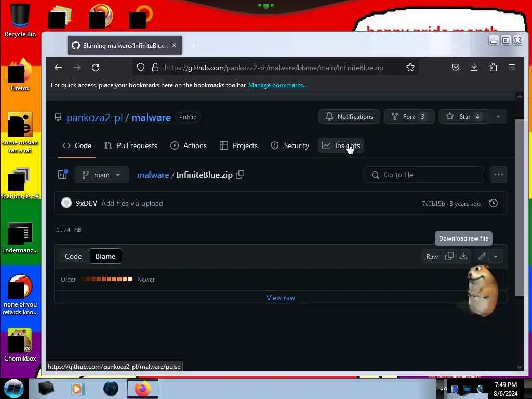
Task: Click the Older-Newer blame age color scale
Action: click(x=107, y=279)
